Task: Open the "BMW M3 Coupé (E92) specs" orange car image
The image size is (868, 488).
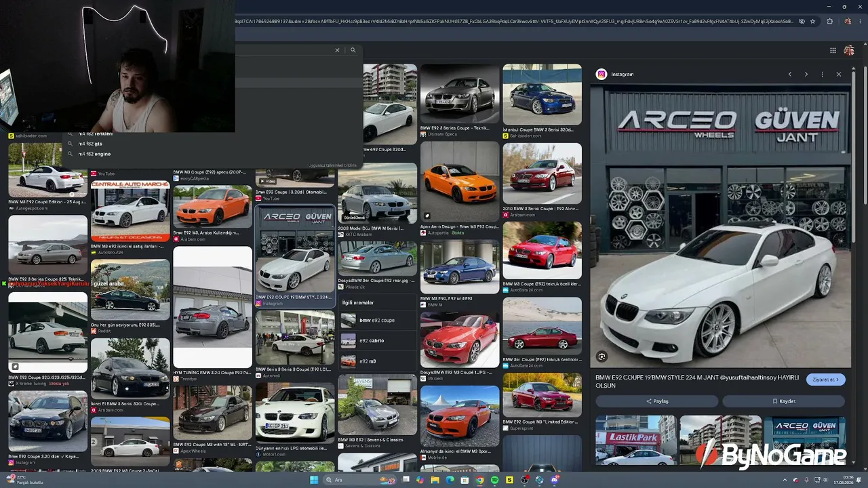Action: (x=212, y=206)
